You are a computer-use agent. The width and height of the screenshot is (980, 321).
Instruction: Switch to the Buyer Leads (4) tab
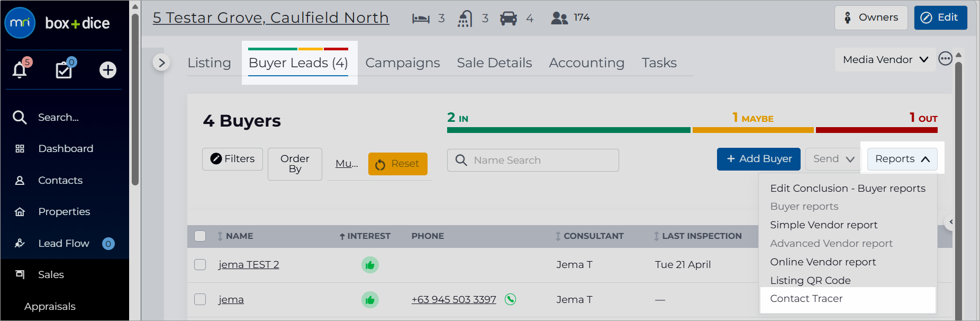(x=298, y=63)
